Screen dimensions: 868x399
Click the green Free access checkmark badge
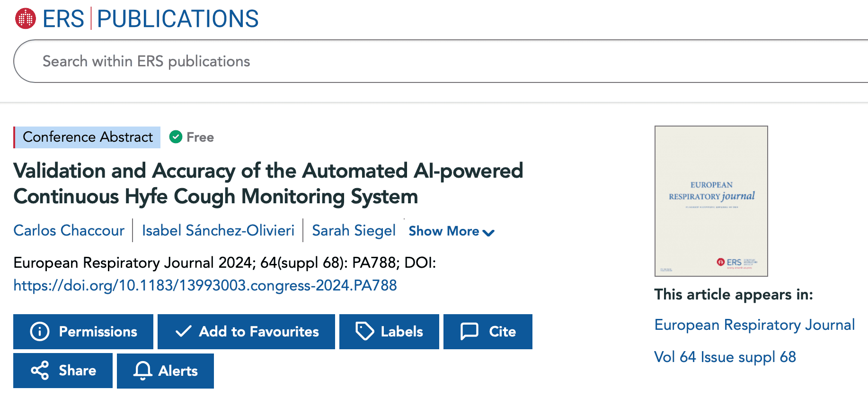click(176, 137)
